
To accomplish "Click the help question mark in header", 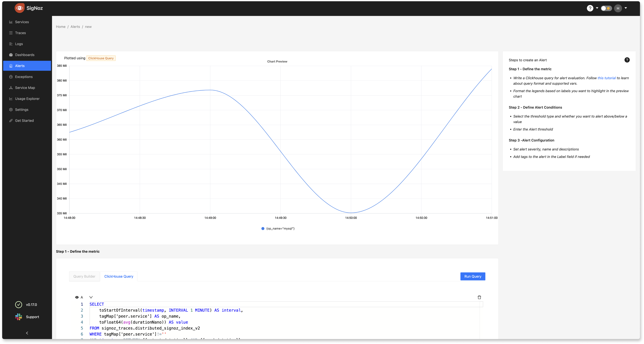I will tap(590, 8).
